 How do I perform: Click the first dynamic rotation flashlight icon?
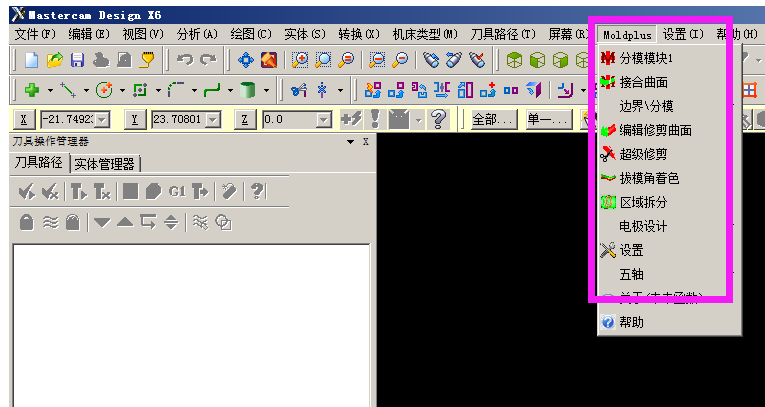click(431, 60)
